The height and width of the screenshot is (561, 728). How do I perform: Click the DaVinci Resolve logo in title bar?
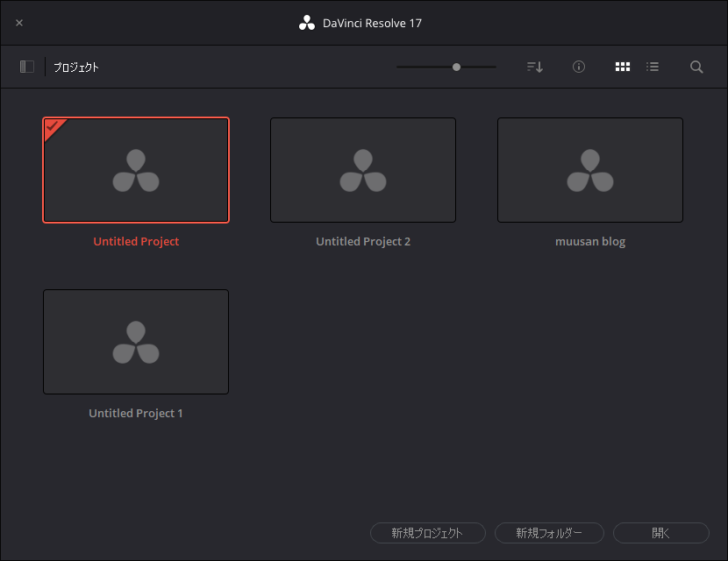[x=306, y=23]
